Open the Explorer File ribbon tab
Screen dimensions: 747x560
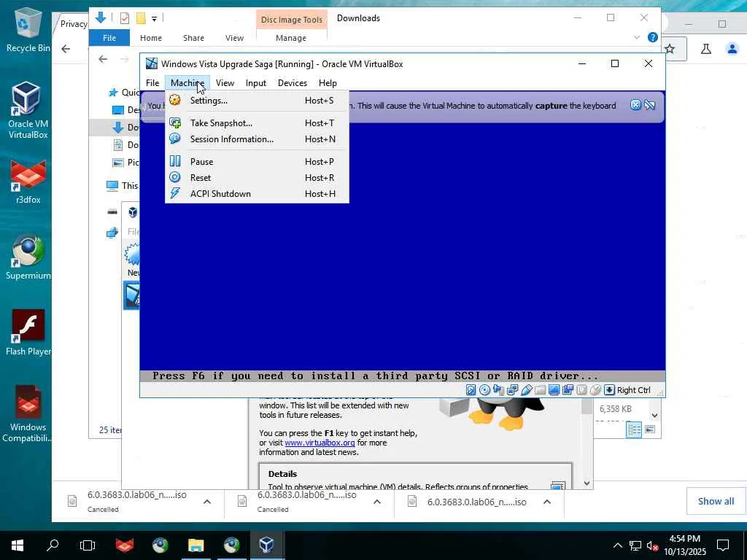pos(109,38)
